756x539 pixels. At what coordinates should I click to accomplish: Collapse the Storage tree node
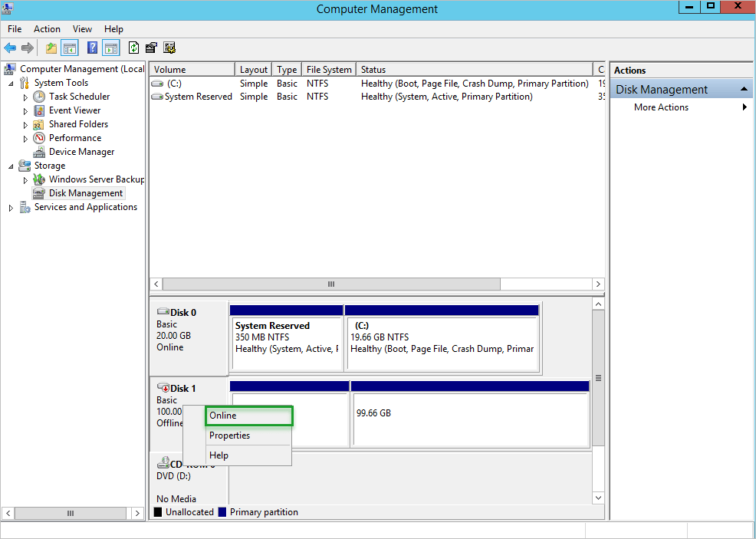tap(11, 166)
